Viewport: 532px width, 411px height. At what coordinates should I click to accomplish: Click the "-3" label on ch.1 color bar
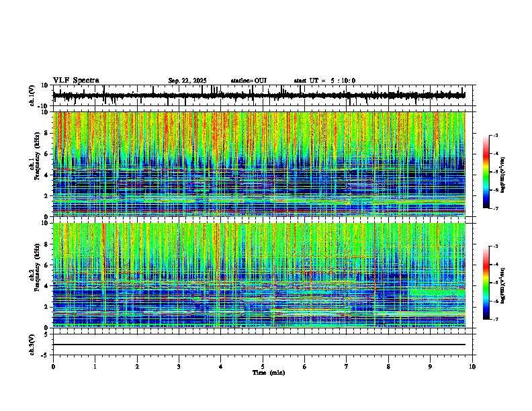(x=496, y=136)
